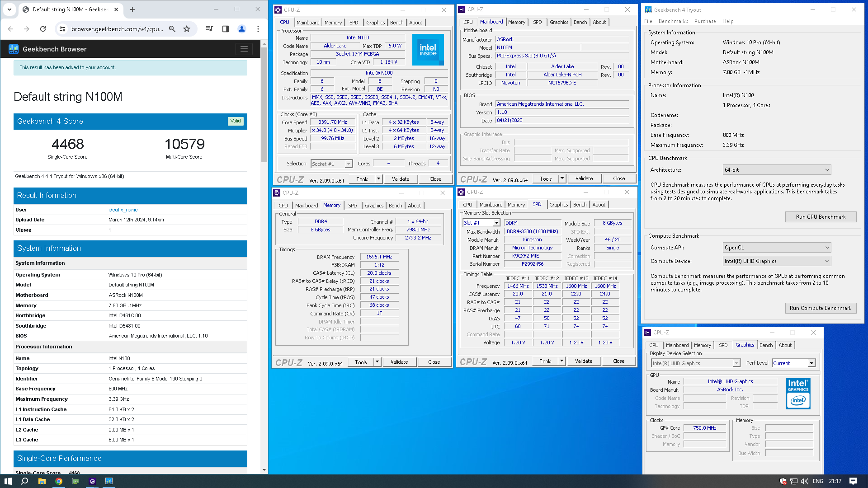Open the 64-bit Architecture dropdown
This screenshot has width=868, height=488.
pos(777,170)
